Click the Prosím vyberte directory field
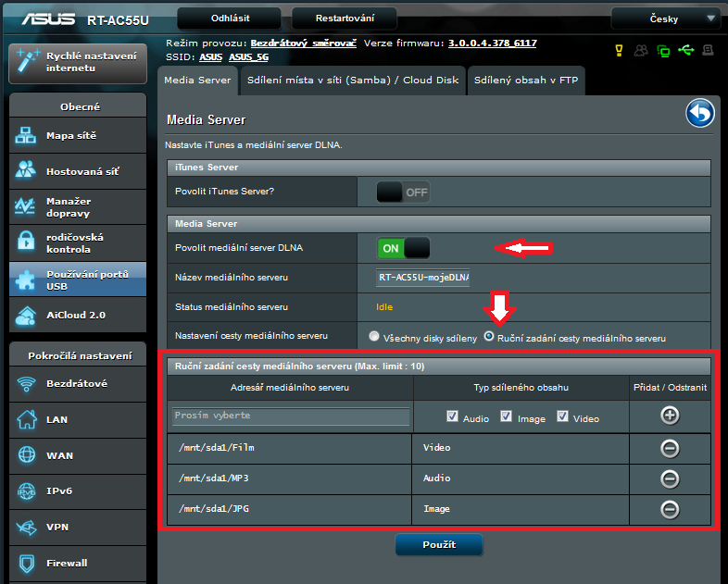 click(291, 416)
